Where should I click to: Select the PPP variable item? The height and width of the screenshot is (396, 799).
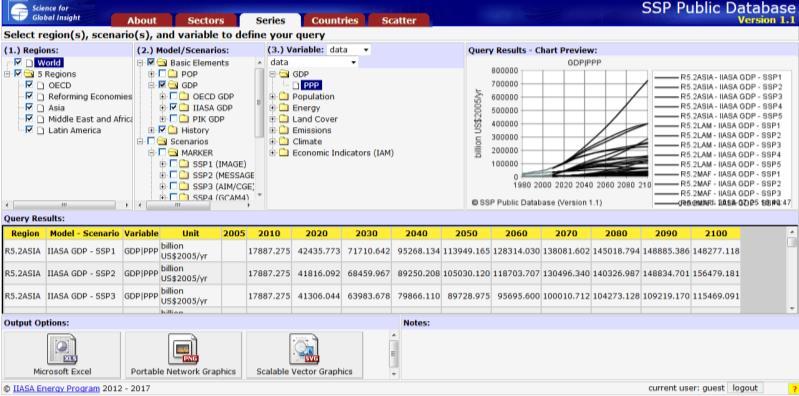311,85
